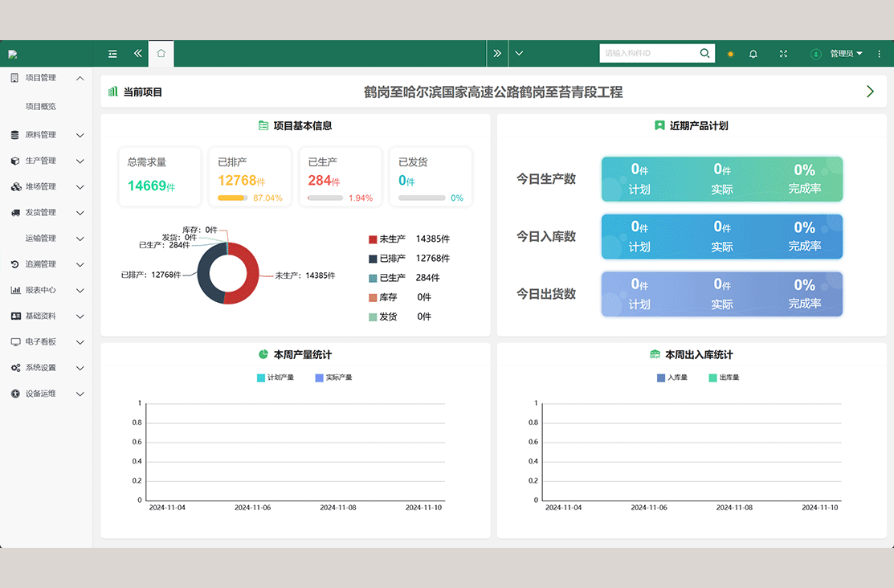Click the 未生产 red legend swatch
This screenshot has width=894, height=588.
click(373, 239)
